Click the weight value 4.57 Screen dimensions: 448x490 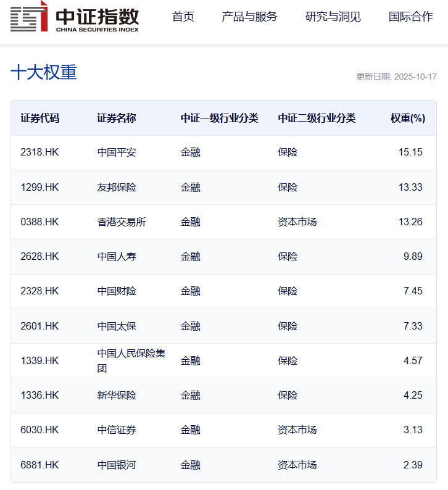point(413,360)
